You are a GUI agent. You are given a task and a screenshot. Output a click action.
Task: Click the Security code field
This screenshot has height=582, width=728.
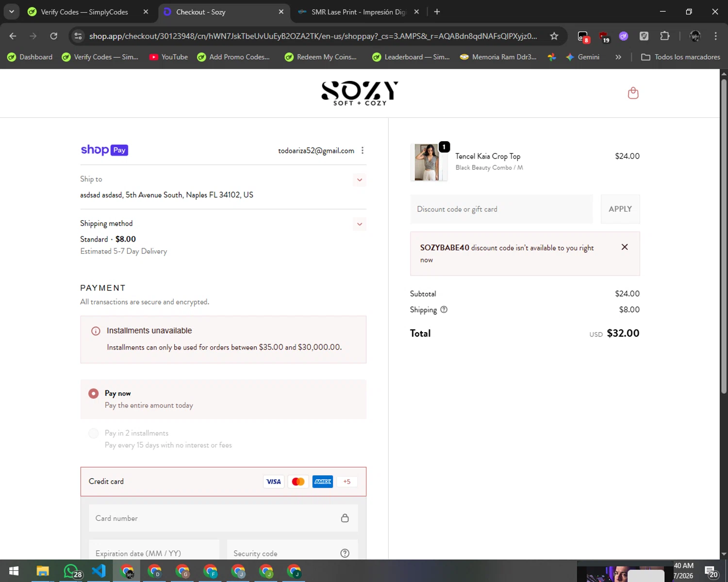tap(292, 550)
